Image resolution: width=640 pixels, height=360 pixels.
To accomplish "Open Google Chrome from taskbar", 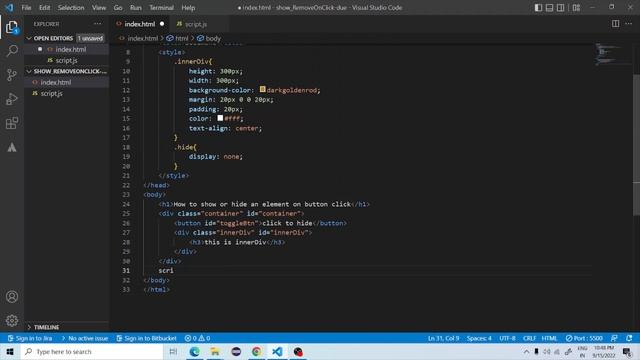I will coord(257,351).
